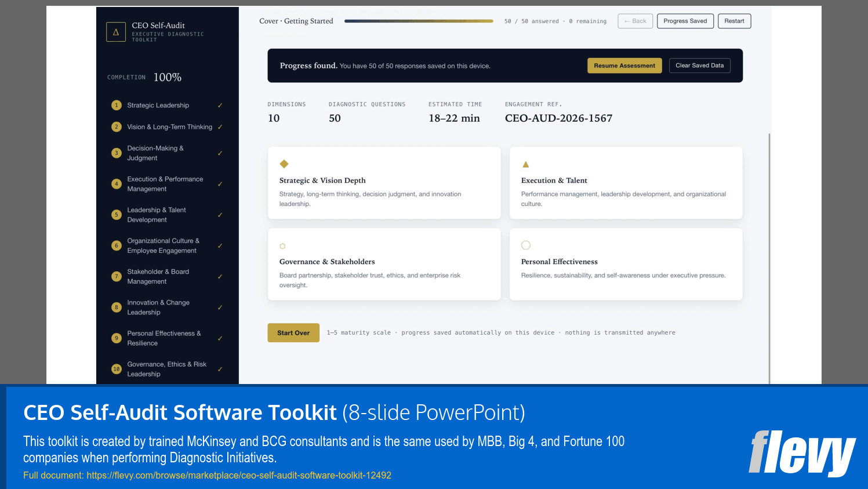Open the Strategic & Vision Depth card
This screenshot has height=489, width=868.
tap(384, 183)
